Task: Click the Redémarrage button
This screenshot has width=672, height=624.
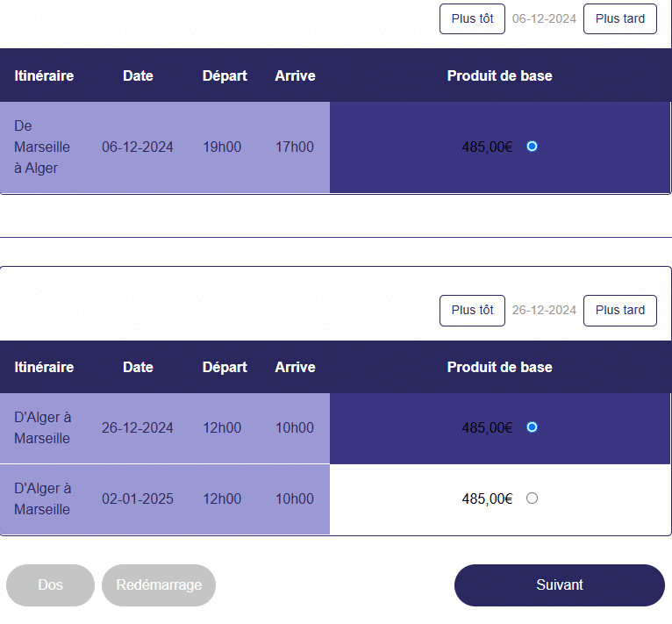Action: (x=159, y=585)
